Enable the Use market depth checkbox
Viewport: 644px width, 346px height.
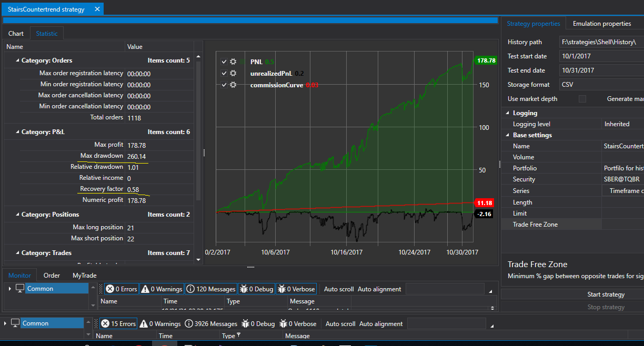pyautogui.click(x=582, y=99)
